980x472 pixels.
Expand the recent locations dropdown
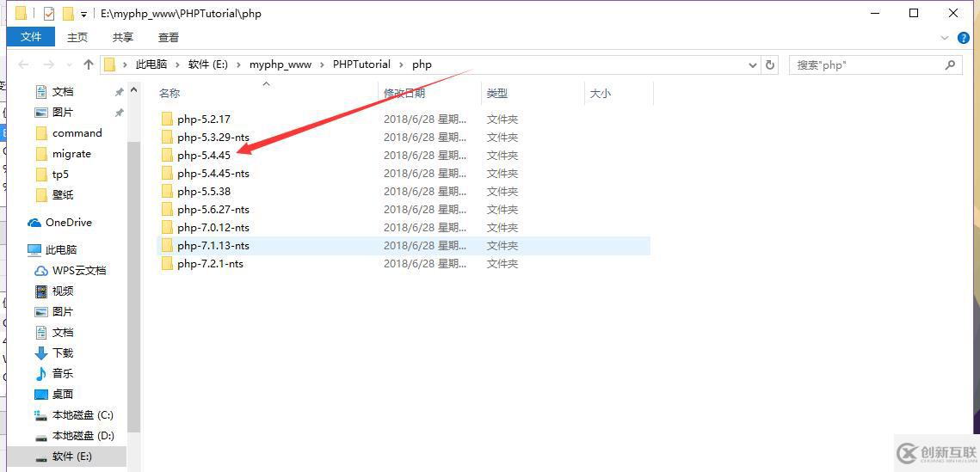(x=67, y=64)
